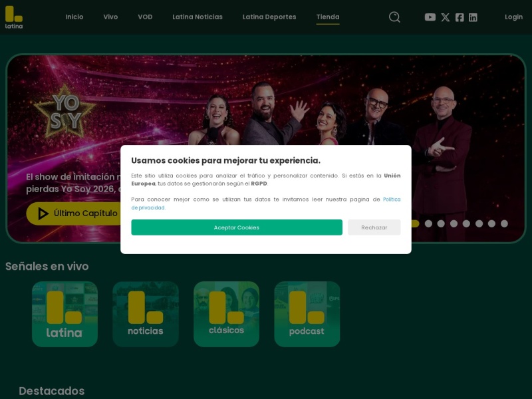Open Latina Noticias in the navigation

pyautogui.click(x=198, y=17)
